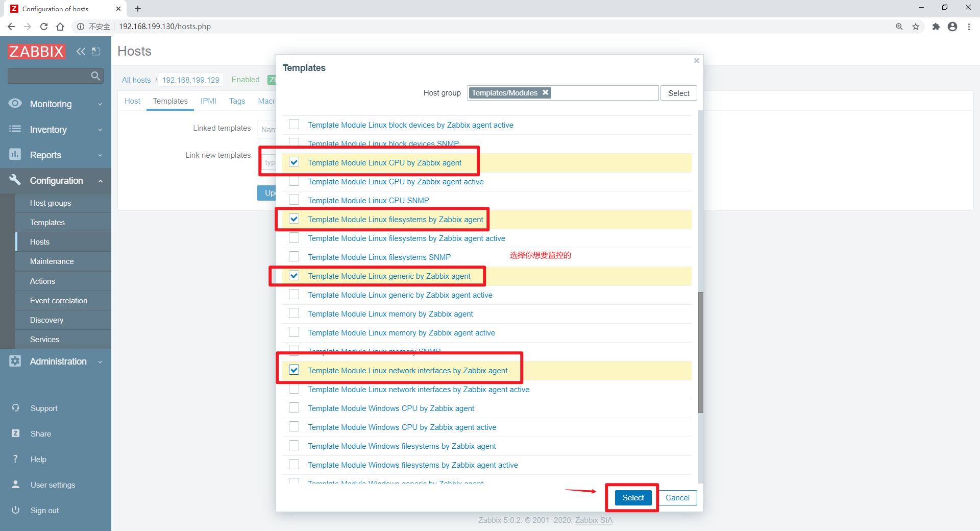Expand the Administration menu
This screenshot has width=980, height=531.
tap(56, 361)
